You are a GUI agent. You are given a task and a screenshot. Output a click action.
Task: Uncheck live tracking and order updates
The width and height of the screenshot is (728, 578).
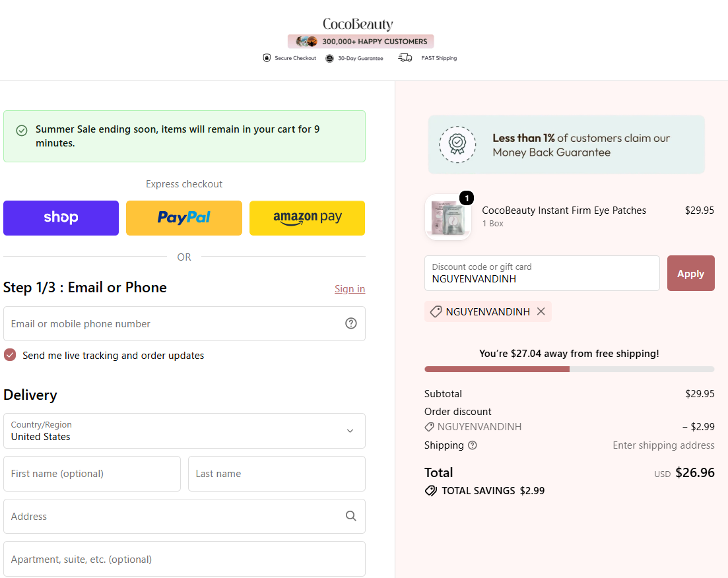[x=10, y=355]
